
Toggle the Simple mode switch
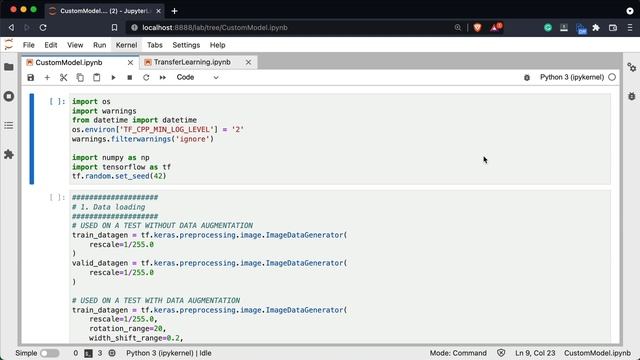pos(50,353)
